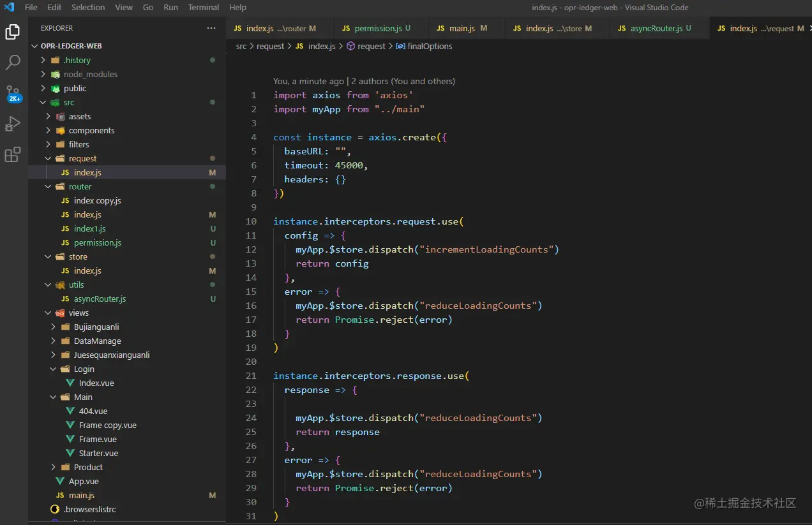Collapse the src folder

coord(43,102)
